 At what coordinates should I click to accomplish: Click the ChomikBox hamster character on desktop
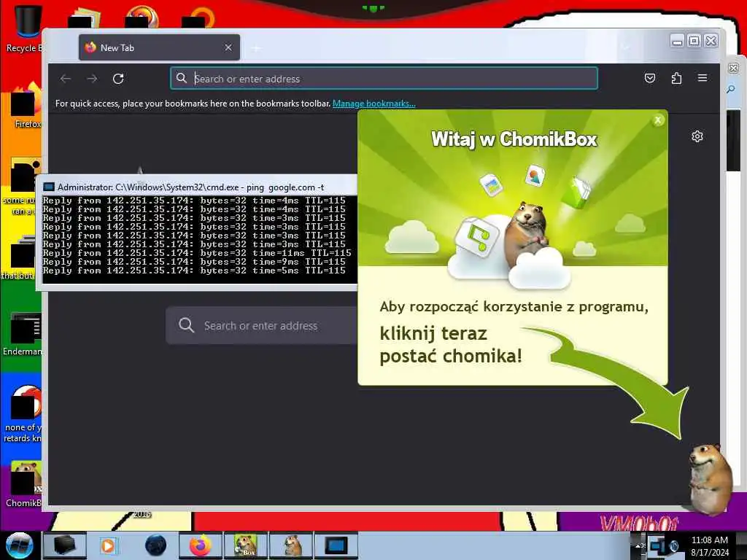pyautogui.click(x=709, y=478)
